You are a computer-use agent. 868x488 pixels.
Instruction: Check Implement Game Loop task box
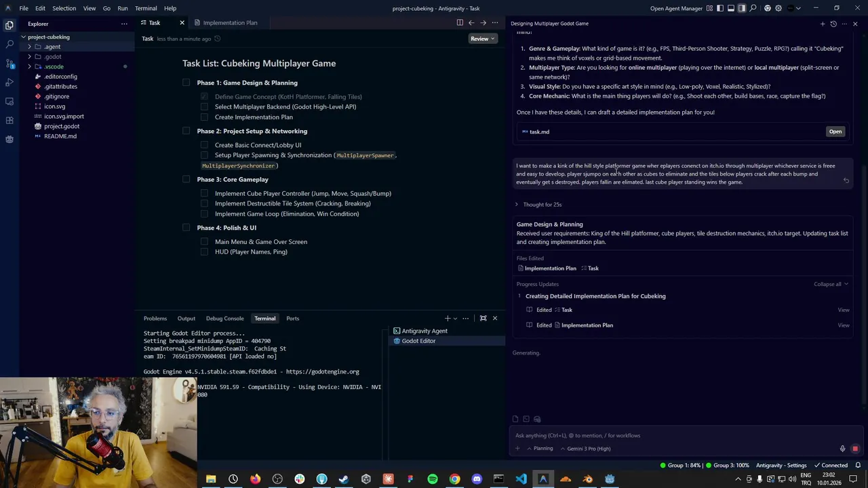pyautogui.click(x=204, y=213)
